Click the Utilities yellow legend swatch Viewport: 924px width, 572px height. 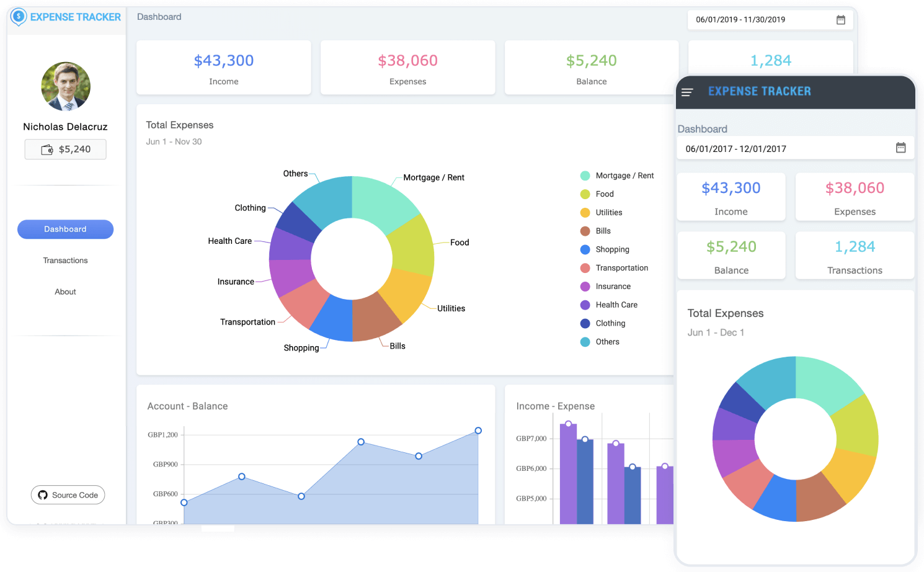[x=585, y=213]
